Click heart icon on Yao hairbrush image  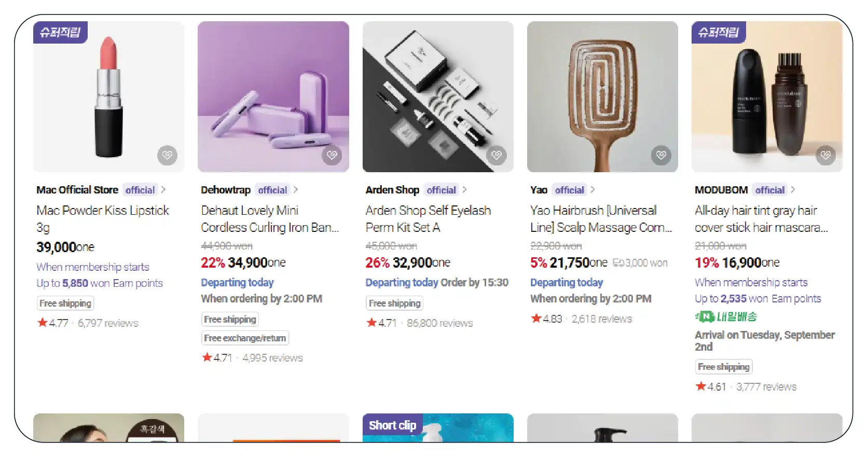(x=661, y=155)
